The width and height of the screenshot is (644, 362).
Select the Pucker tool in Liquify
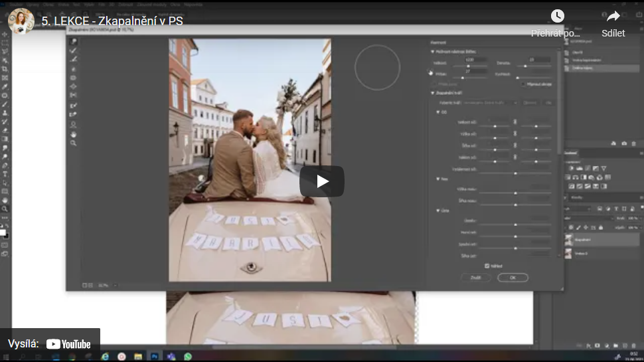point(73,78)
